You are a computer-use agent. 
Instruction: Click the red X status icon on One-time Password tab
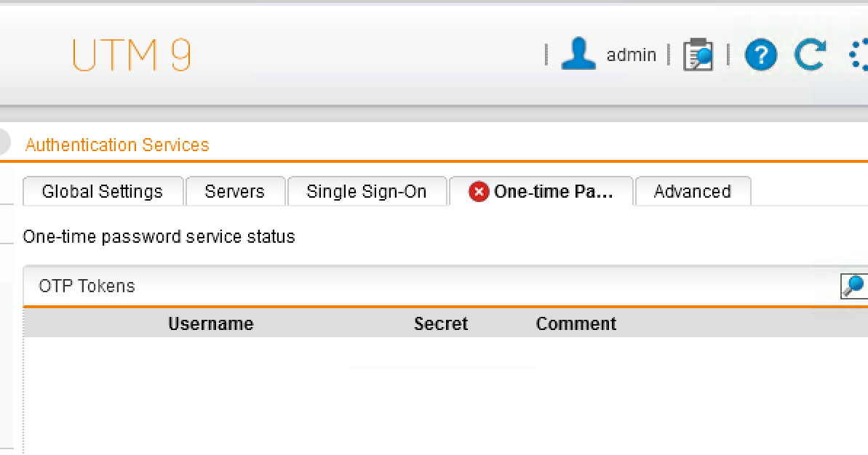479,192
